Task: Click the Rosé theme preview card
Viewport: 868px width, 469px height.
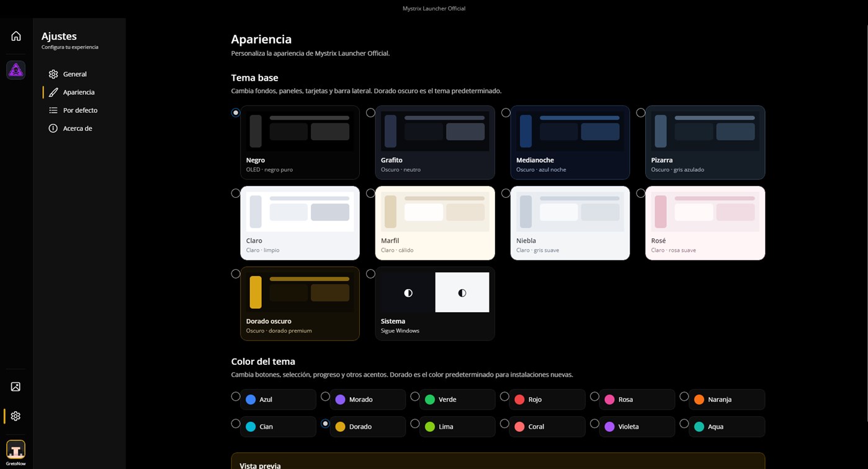Action: click(x=705, y=223)
